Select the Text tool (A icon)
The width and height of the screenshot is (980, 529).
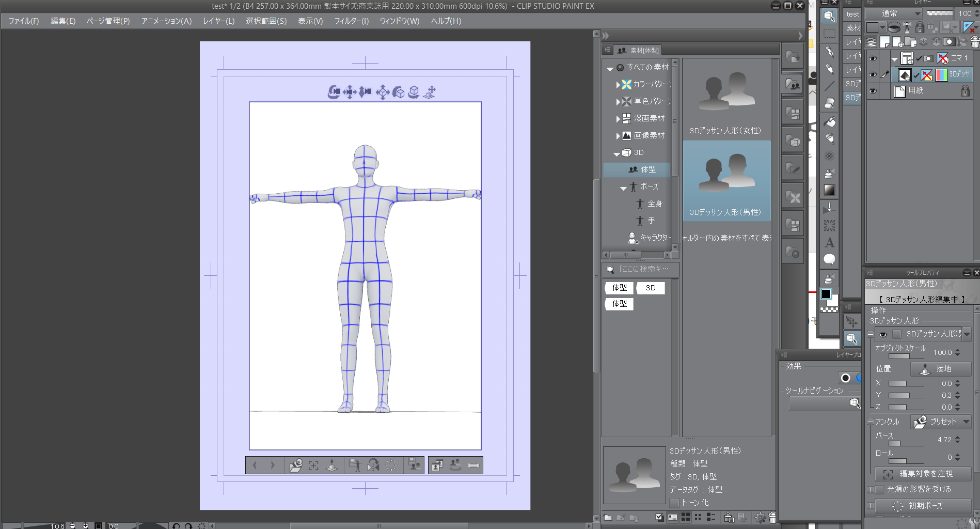829,242
